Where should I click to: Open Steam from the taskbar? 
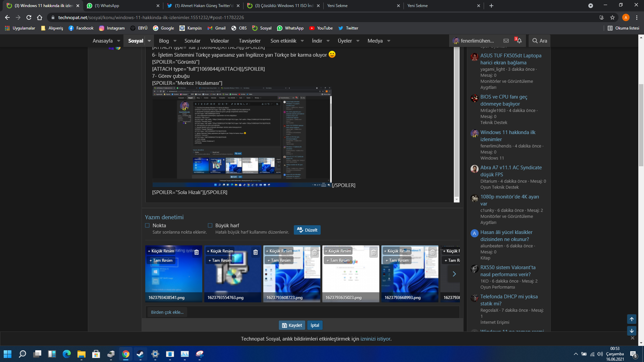140,354
